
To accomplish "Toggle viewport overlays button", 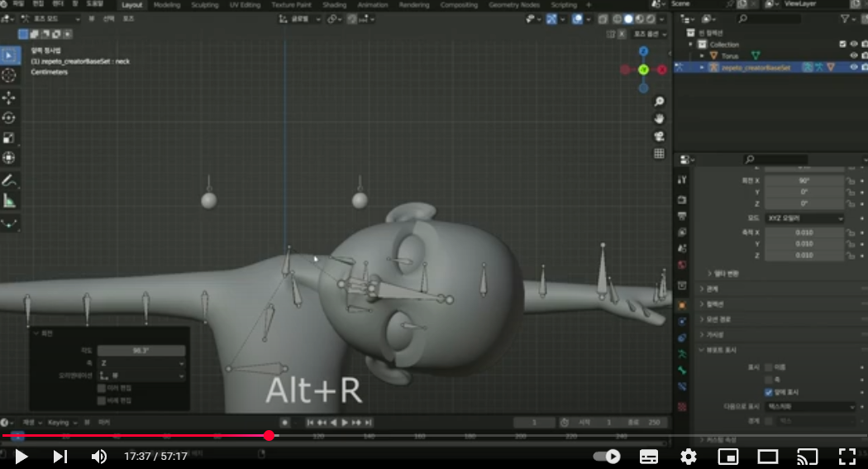I will click(577, 19).
